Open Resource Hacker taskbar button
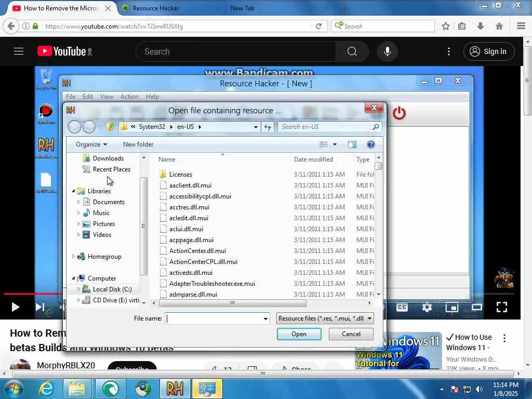532x399 pixels. tap(175, 389)
